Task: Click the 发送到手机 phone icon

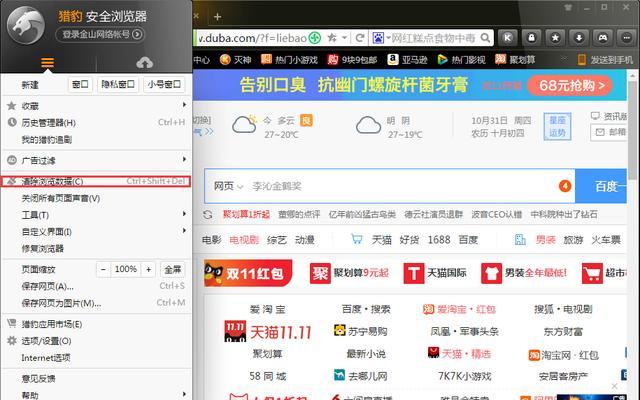Action: pyautogui.click(x=582, y=60)
